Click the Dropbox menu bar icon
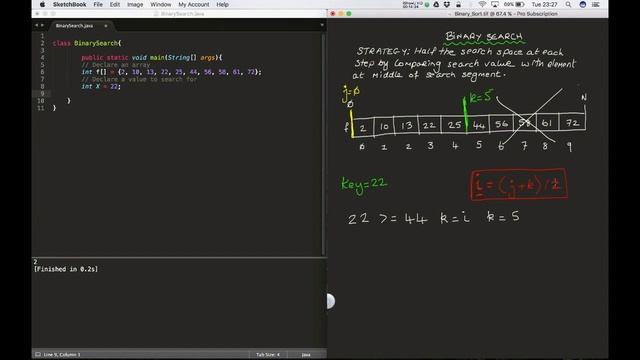The image size is (640, 360). [x=447, y=4]
